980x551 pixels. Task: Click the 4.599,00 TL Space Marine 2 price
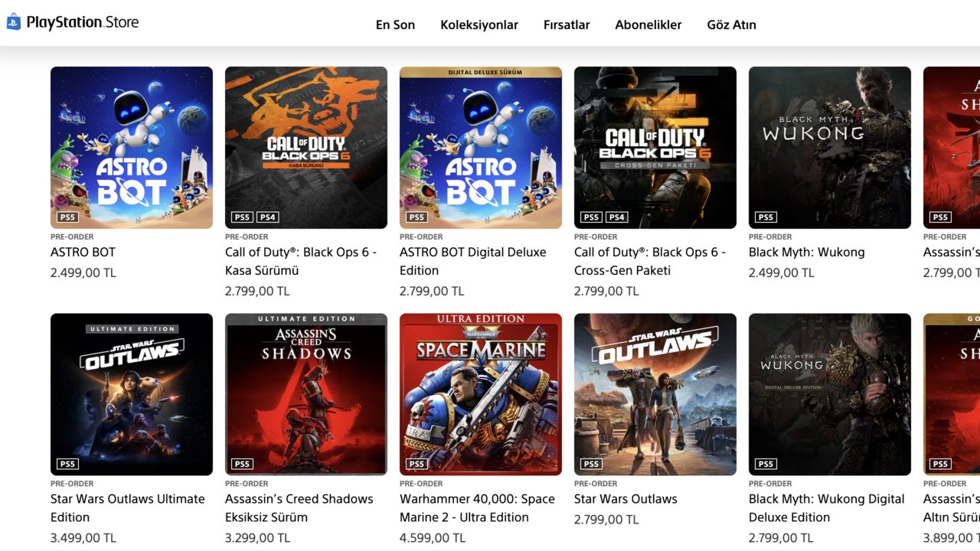pos(433,538)
